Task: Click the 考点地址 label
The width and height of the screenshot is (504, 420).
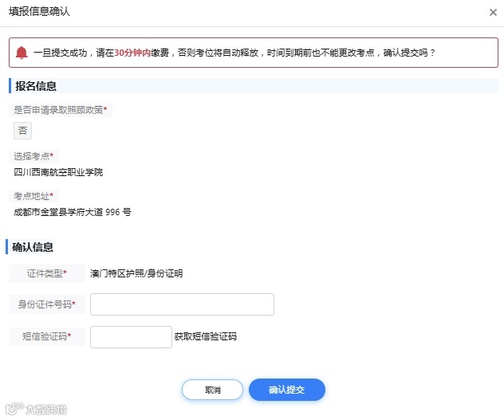Action: (33, 196)
